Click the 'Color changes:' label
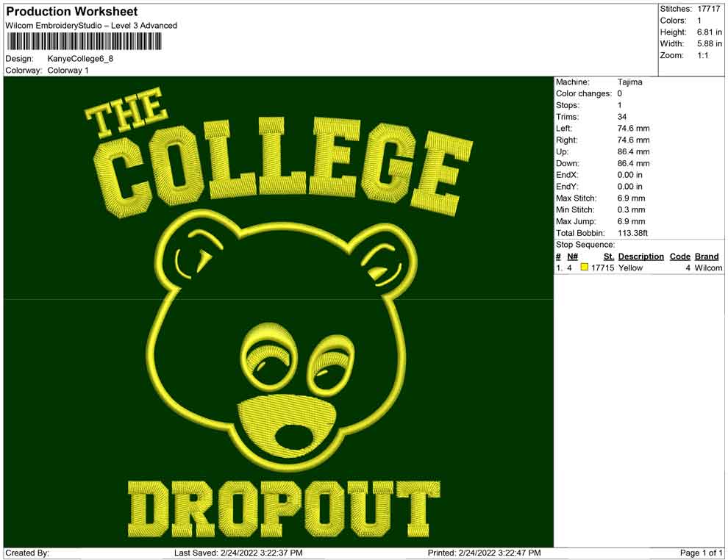The width and height of the screenshot is (728, 560). 584,93
